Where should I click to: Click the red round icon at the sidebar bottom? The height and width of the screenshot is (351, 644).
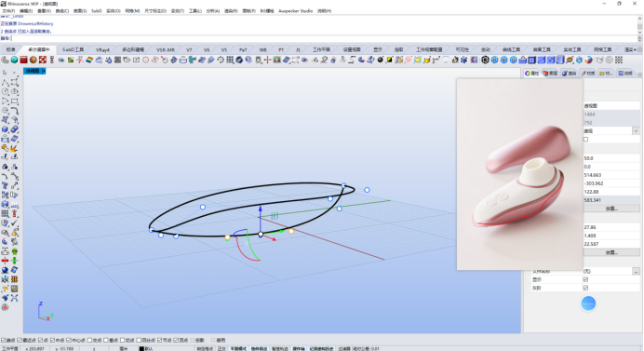pos(5,307)
